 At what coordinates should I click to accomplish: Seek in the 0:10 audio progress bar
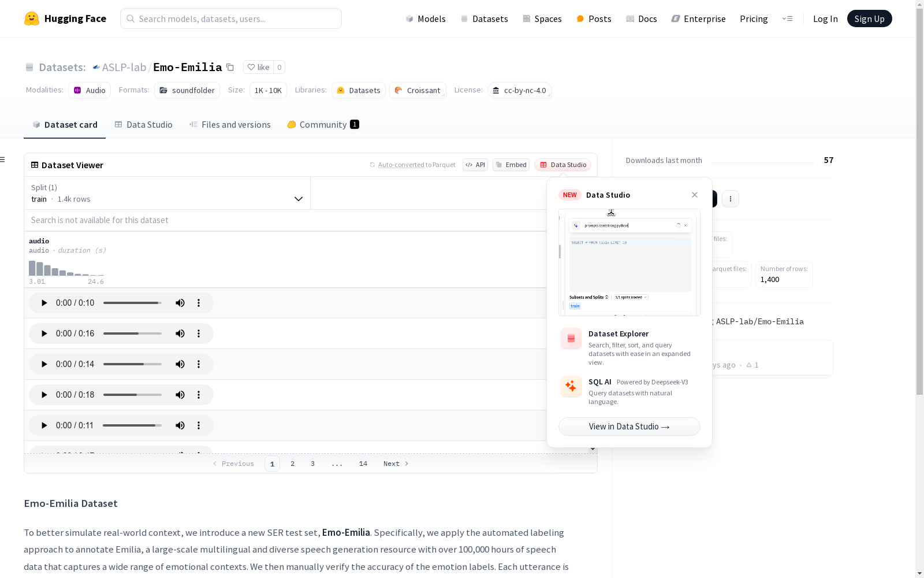tap(132, 303)
